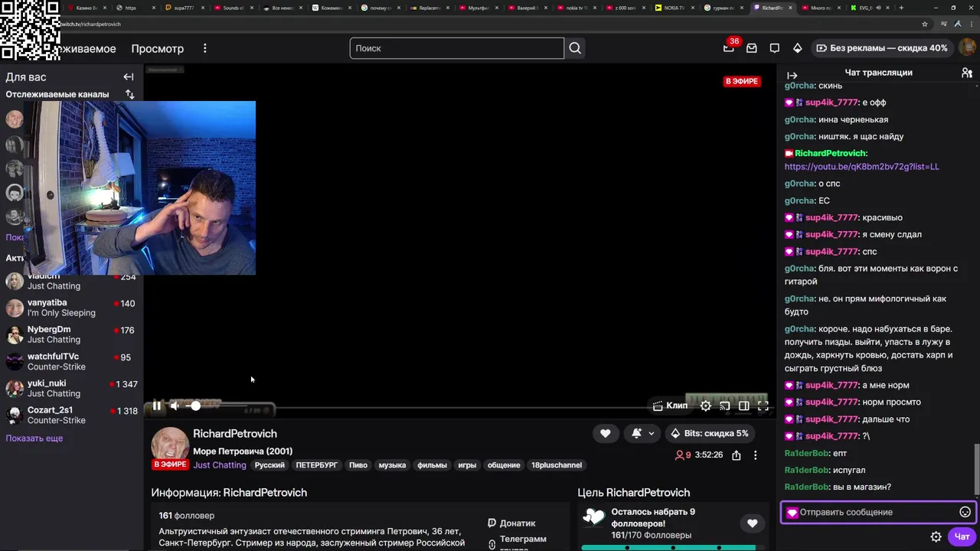Click the follower goal heart button
Viewport: 980px width, 551px height.
point(752,523)
